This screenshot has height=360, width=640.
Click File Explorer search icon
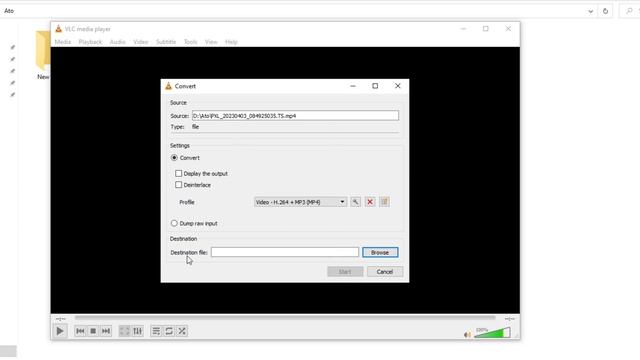(x=629, y=11)
